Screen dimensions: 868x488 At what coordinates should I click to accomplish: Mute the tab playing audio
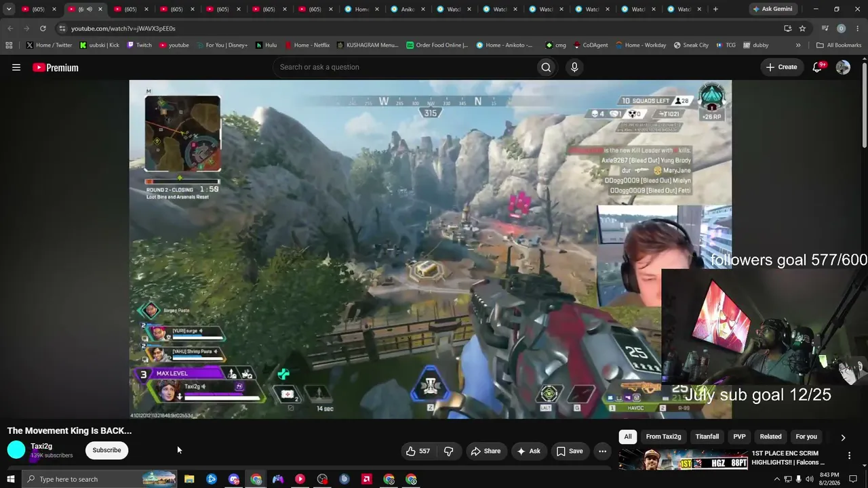click(x=89, y=9)
